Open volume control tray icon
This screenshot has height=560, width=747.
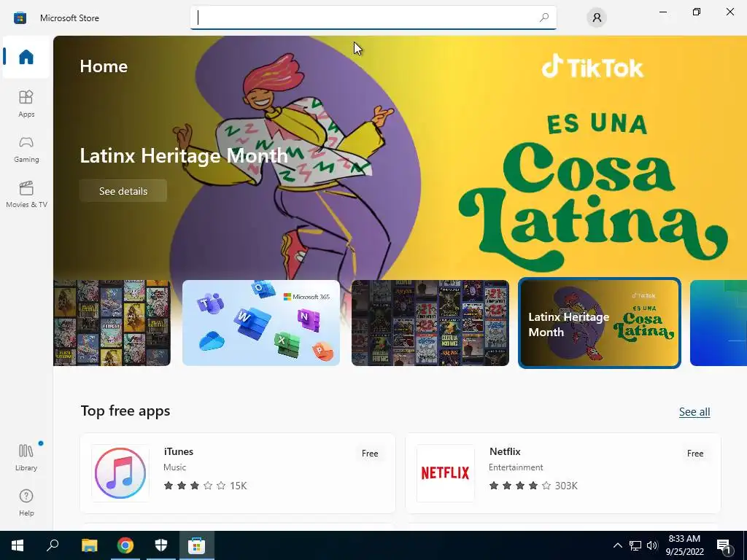(x=652, y=545)
